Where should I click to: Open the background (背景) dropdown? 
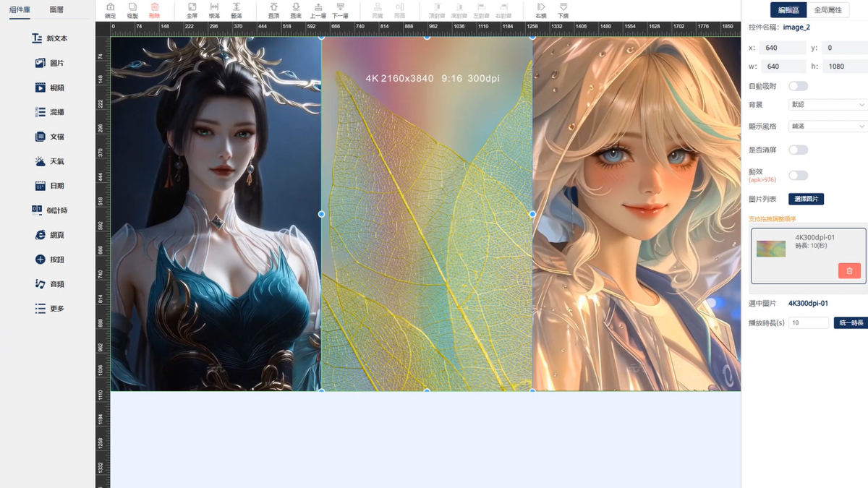(x=827, y=105)
